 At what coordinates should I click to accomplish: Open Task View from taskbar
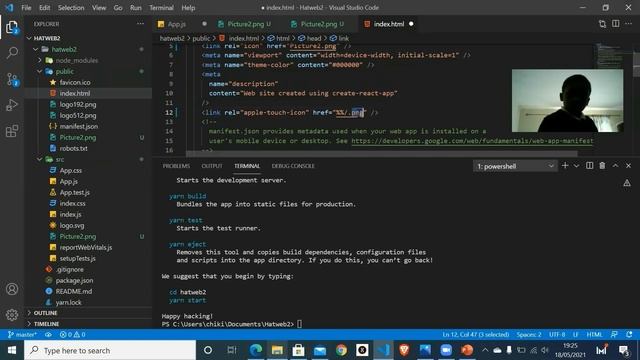(231, 350)
